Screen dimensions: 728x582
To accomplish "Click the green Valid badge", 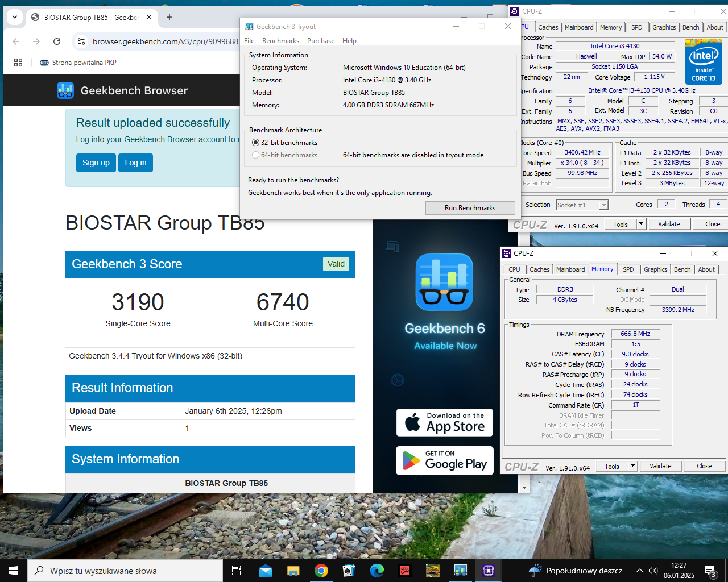I will coord(336,264).
